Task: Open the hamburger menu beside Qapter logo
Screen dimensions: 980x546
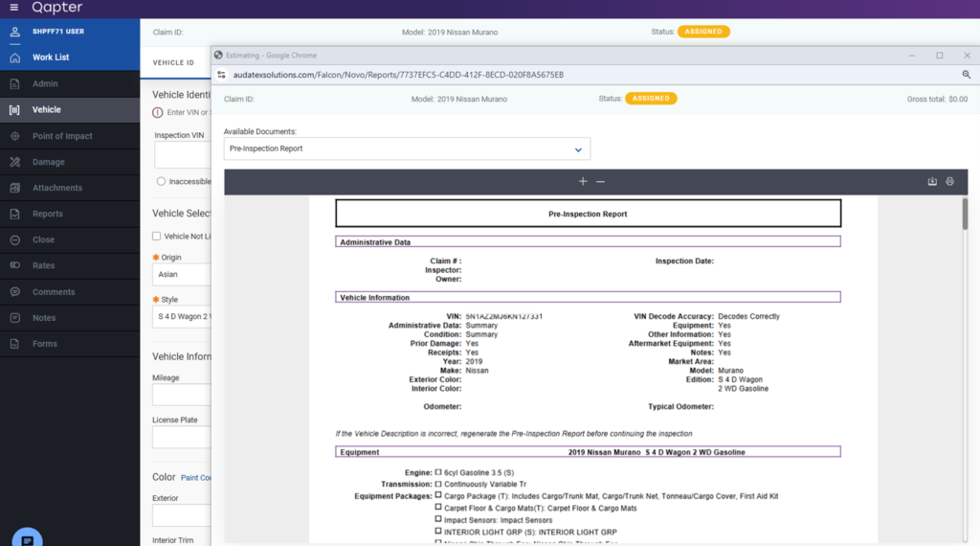Action: point(13,8)
